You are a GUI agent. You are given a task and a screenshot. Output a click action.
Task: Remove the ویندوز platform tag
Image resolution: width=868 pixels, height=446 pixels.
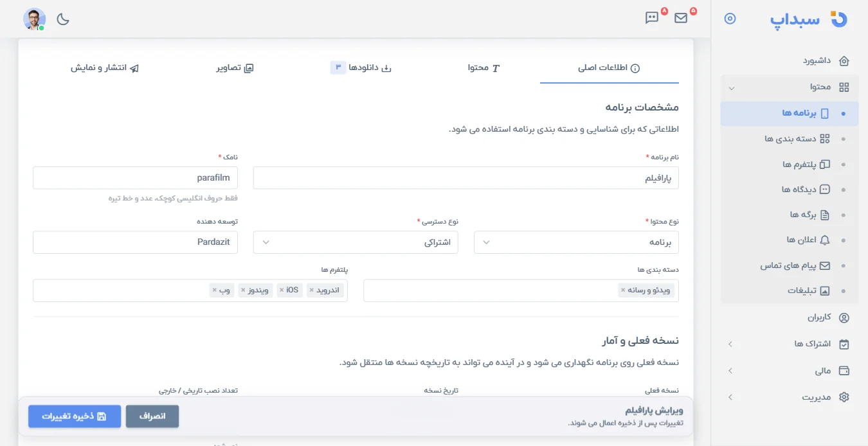[243, 290]
